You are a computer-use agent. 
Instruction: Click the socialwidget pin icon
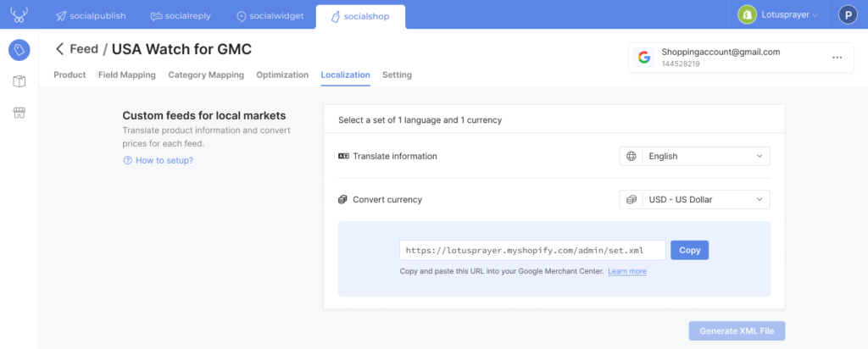point(241,17)
